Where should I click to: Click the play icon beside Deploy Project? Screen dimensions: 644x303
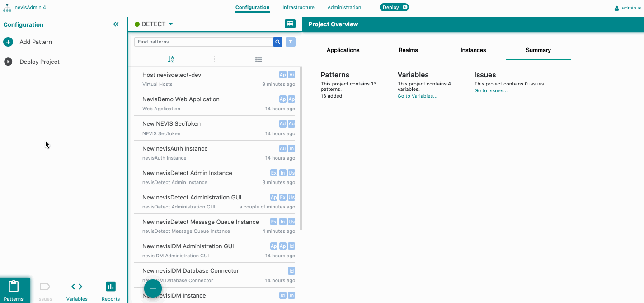8,62
